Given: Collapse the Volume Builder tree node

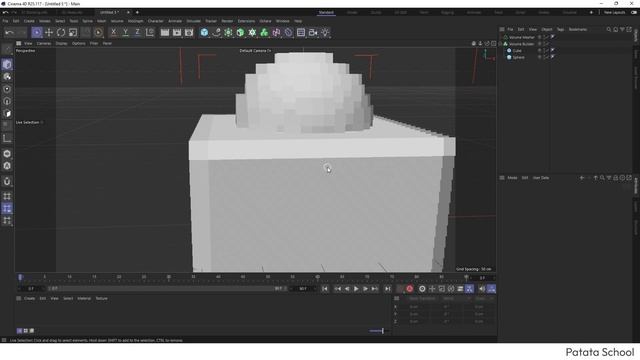Looking at the screenshot, I should point(501,44).
